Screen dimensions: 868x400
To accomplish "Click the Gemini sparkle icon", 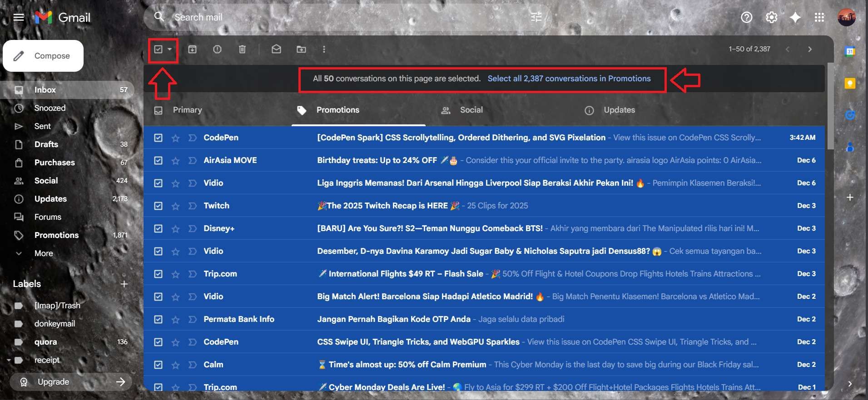I will [795, 17].
